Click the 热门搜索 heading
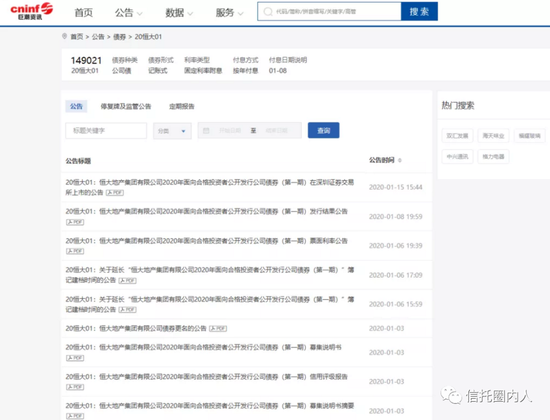 click(x=458, y=105)
